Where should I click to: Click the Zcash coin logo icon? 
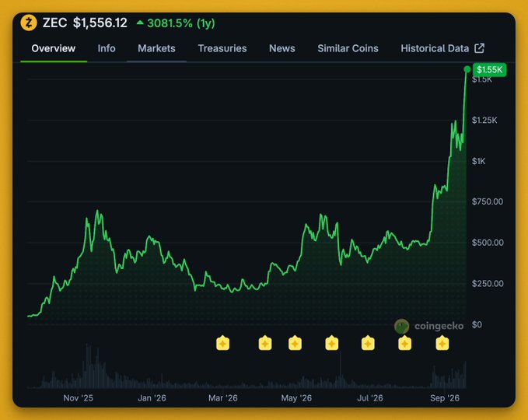29,23
